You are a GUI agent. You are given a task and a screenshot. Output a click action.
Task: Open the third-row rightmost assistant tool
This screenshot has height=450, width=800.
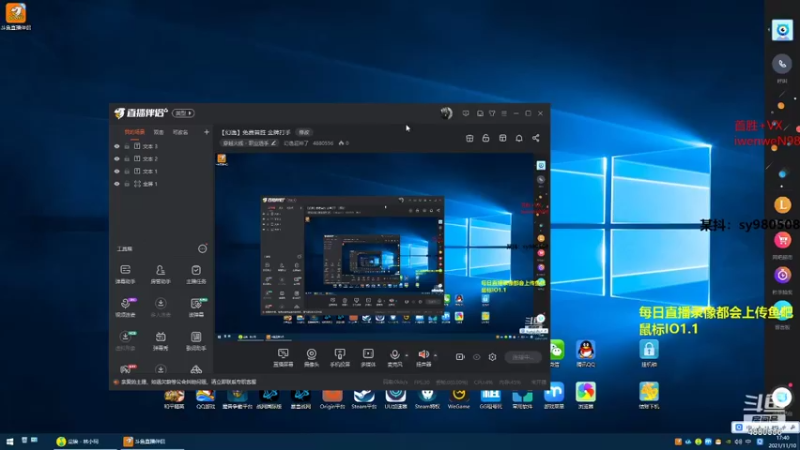click(x=196, y=341)
